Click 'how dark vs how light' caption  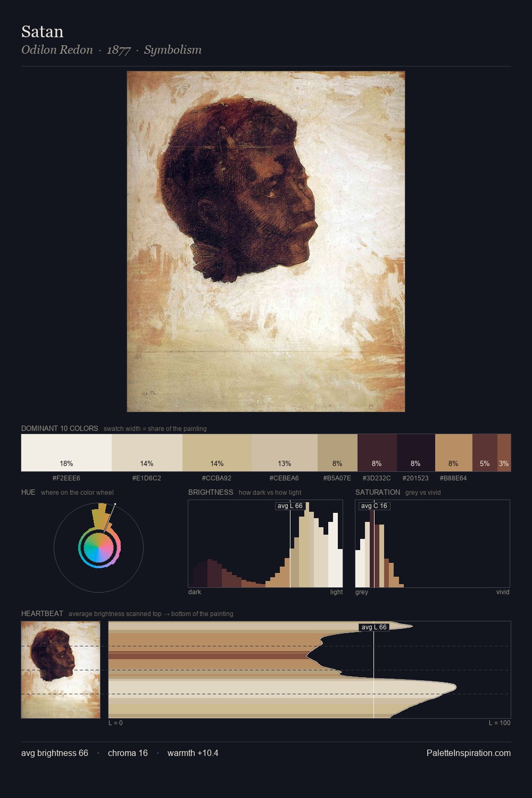tap(270, 493)
